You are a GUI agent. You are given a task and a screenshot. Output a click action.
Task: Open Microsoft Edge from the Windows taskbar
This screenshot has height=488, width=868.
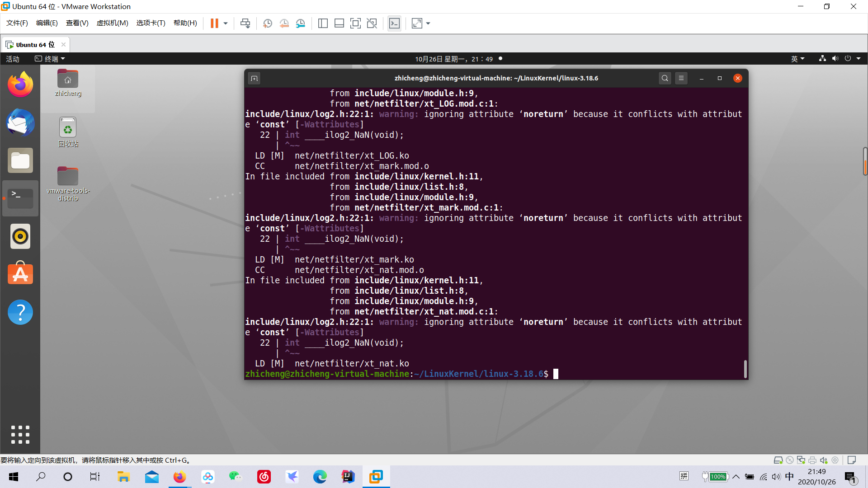pos(320,477)
